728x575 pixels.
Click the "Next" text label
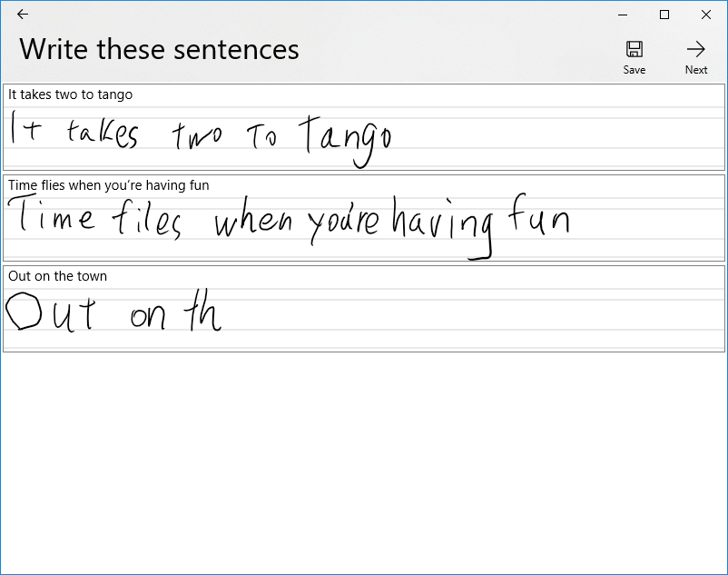point(696,70)
